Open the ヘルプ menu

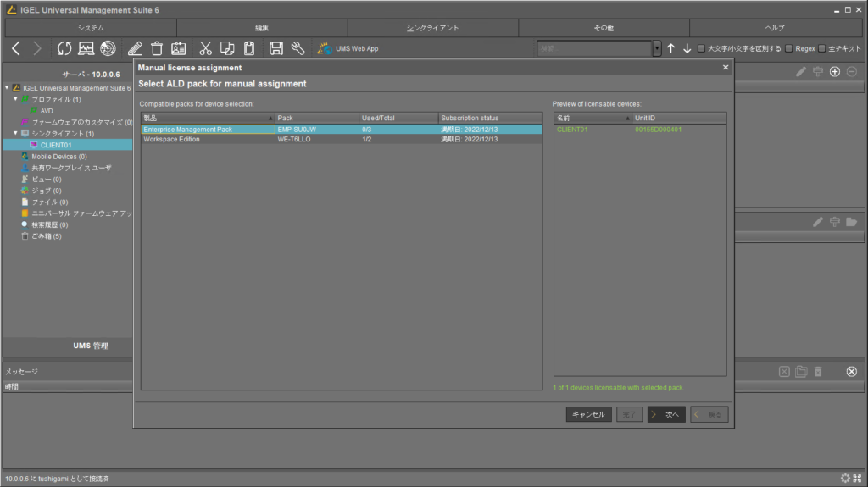775,28
